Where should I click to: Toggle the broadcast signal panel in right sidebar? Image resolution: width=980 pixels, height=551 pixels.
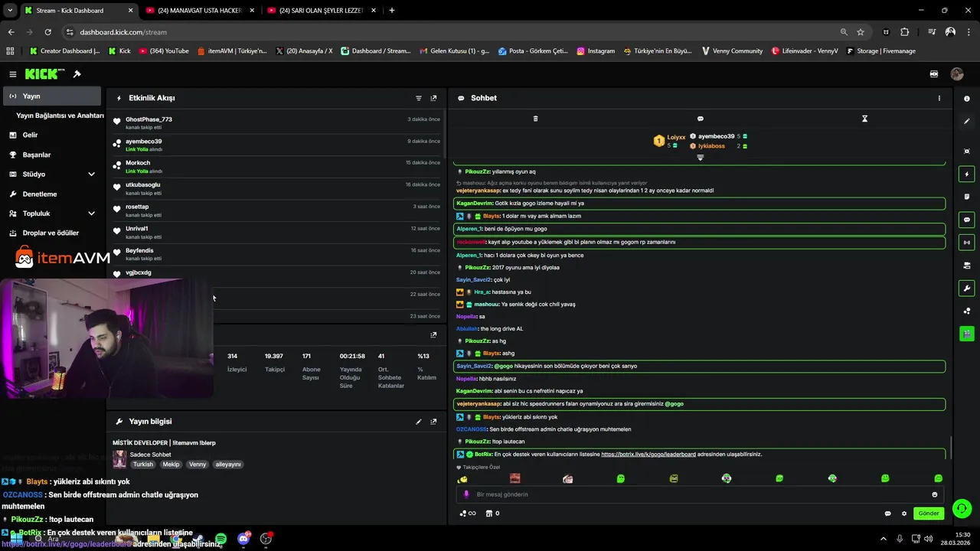pos(967,243)
